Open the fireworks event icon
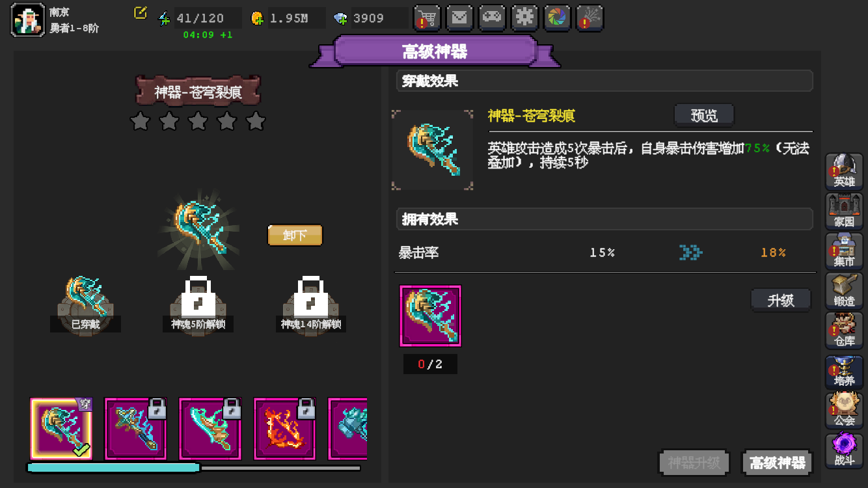The width and height of the screenshot is (868, 488). tap(590, 18)
